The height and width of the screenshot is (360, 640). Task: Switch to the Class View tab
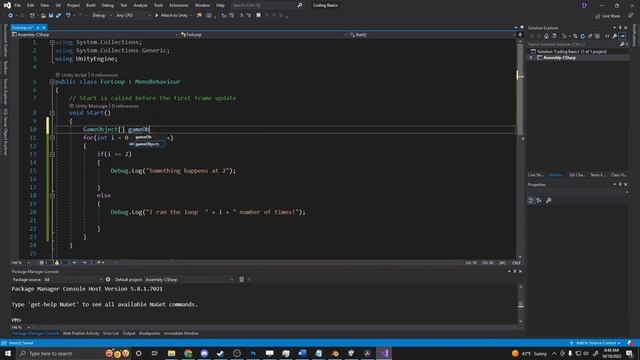tap(618, 175)
